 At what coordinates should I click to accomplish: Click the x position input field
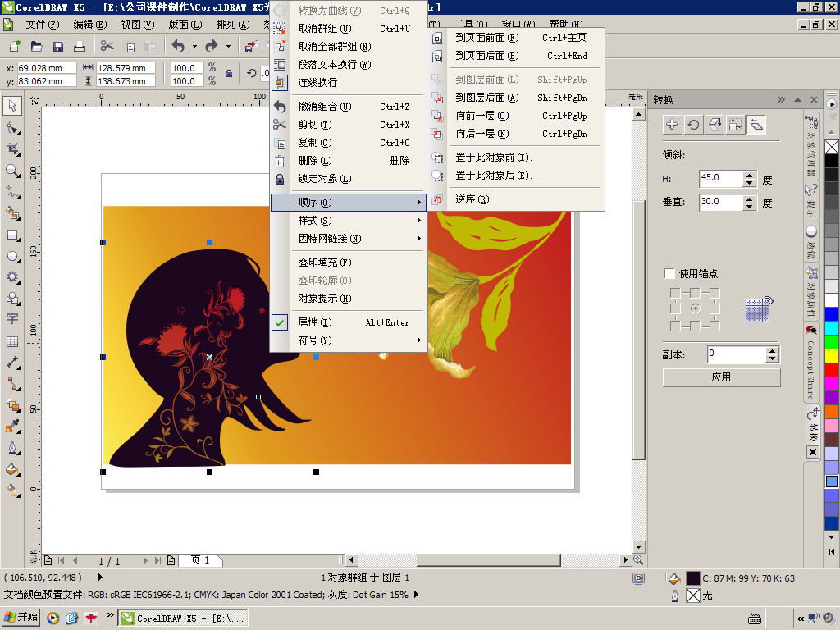pyautogui.click(x=47, y=68)
